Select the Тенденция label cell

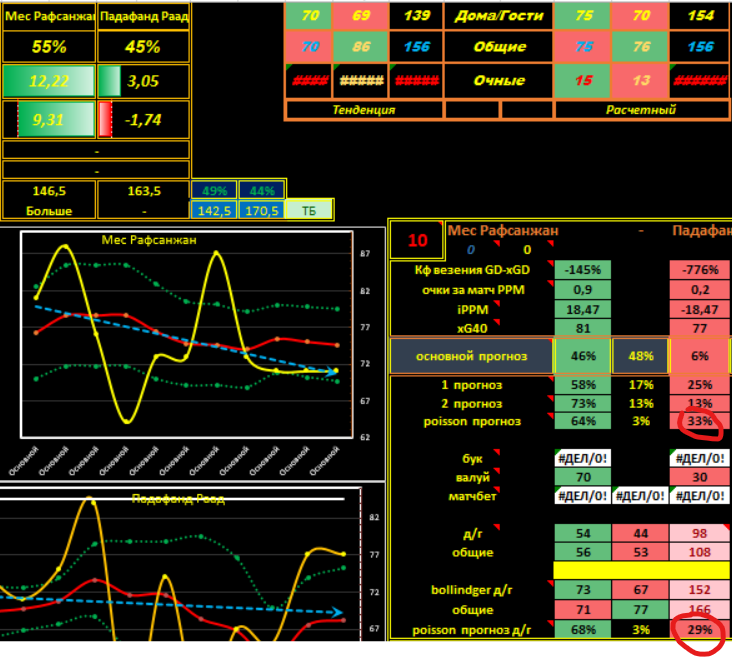tap(364, 110)
